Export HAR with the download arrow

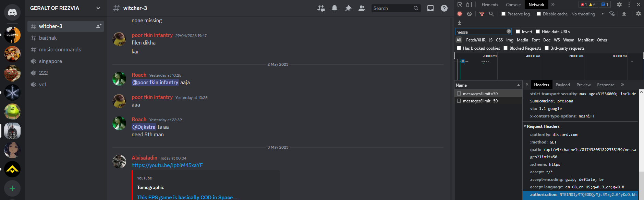(460, 23)
